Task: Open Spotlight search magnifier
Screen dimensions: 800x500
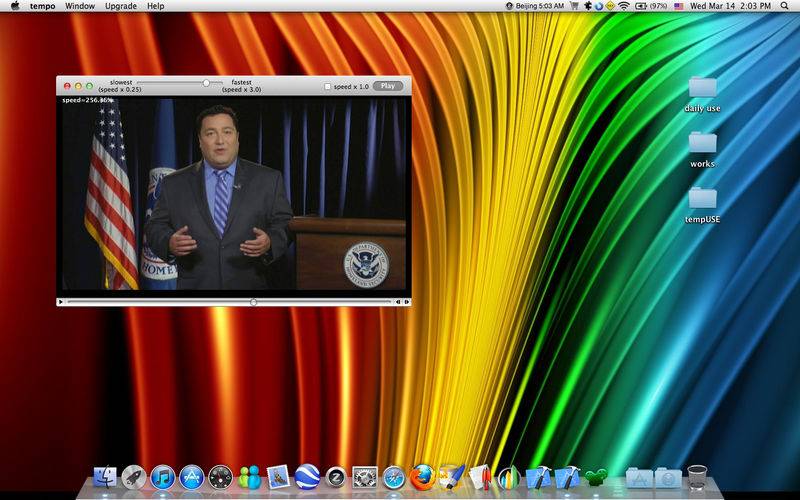Action: click(784, 6)
